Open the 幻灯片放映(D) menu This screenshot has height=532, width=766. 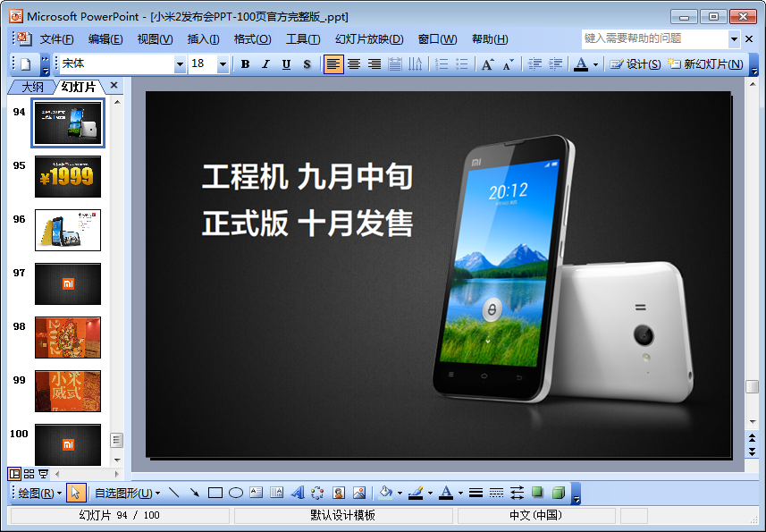[369, 39]
